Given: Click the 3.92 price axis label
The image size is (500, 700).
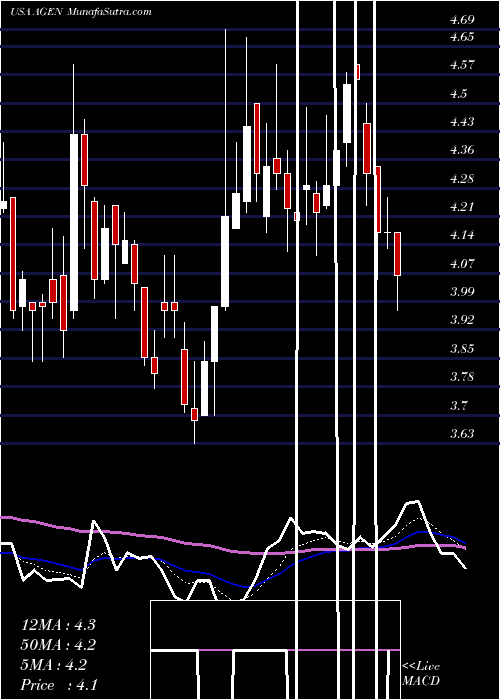Looking at the screenshot, I should pos(462,320).
